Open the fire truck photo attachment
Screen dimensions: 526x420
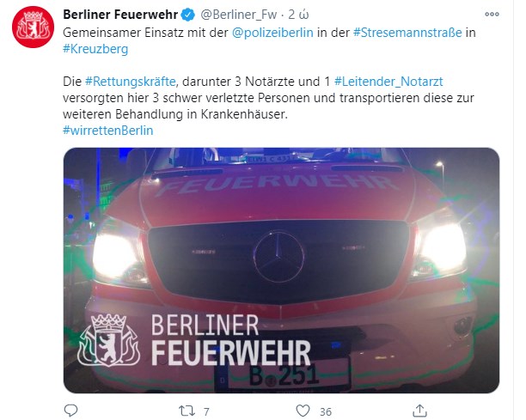click(281, 271)
